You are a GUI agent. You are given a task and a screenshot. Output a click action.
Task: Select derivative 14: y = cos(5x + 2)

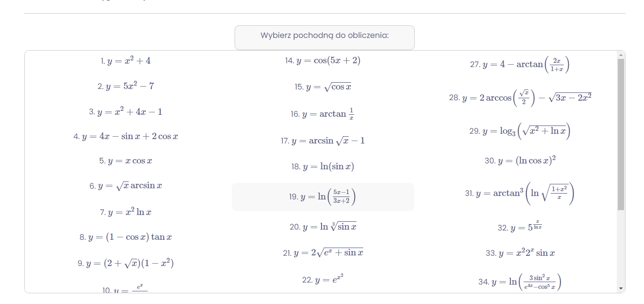coord(323,61)
